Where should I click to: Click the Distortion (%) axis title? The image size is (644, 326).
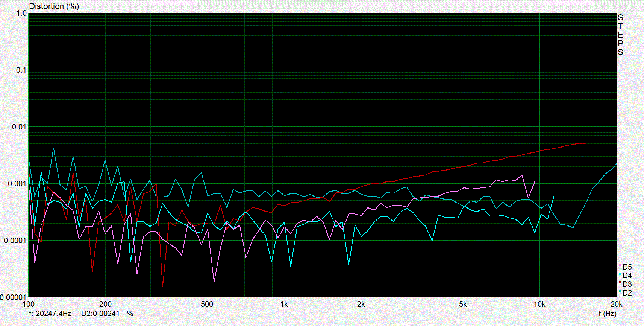(54, 6)
